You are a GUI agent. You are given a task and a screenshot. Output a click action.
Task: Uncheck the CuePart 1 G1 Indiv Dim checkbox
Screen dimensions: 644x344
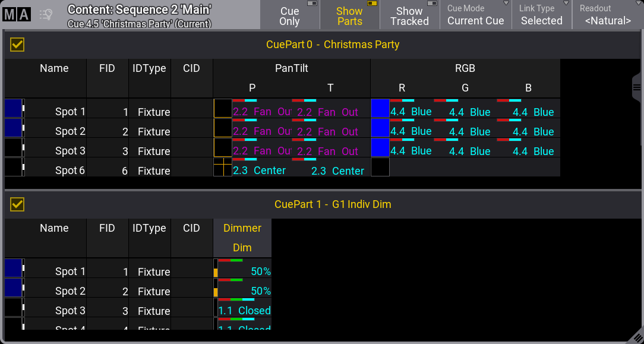coord(17,204)
